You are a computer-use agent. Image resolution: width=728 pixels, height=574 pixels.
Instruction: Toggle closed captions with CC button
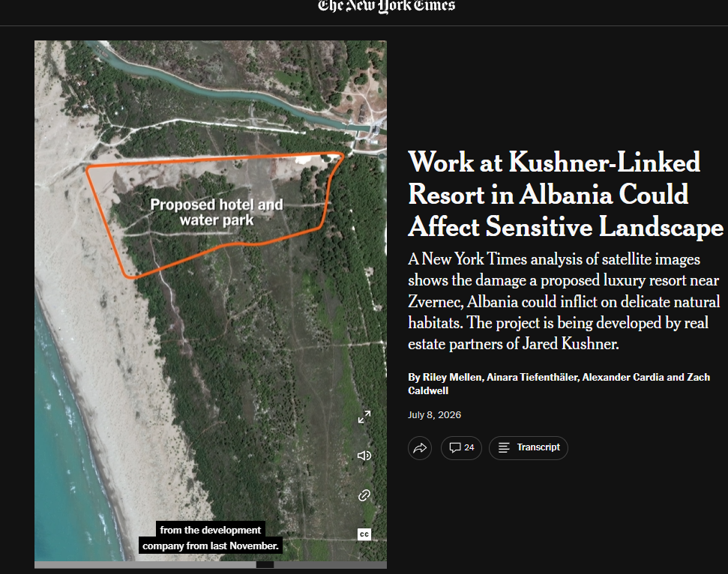coord(364,534)
